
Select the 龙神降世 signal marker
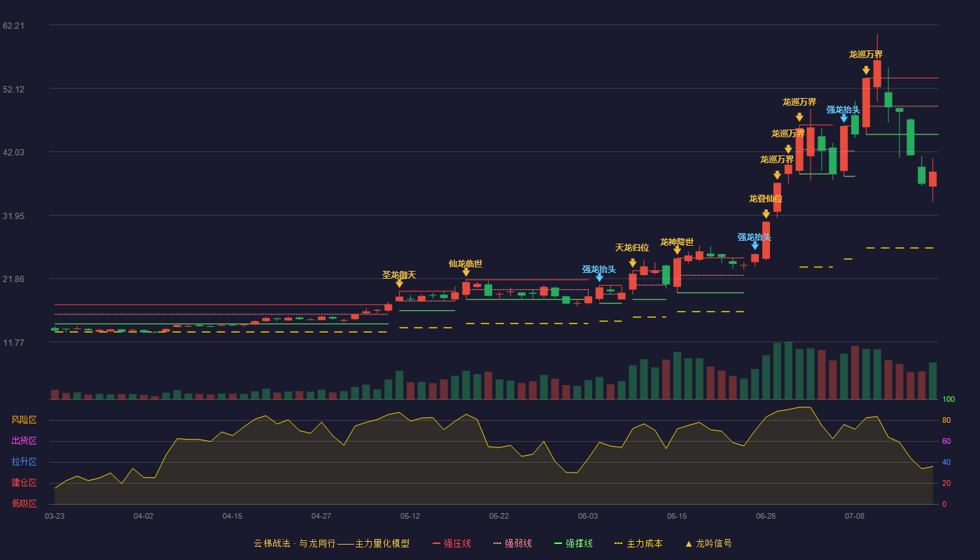tap(677, 251)
